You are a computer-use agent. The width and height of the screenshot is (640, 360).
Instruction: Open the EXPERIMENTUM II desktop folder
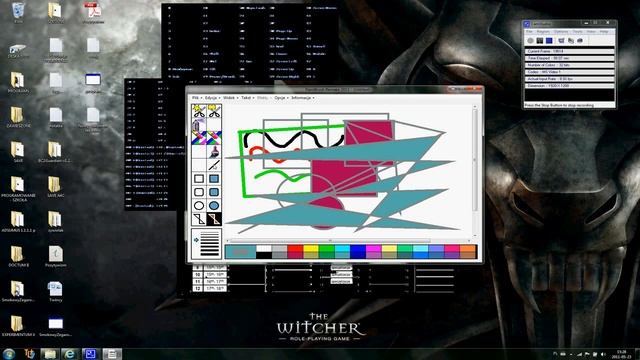click(x=18, y=325)
